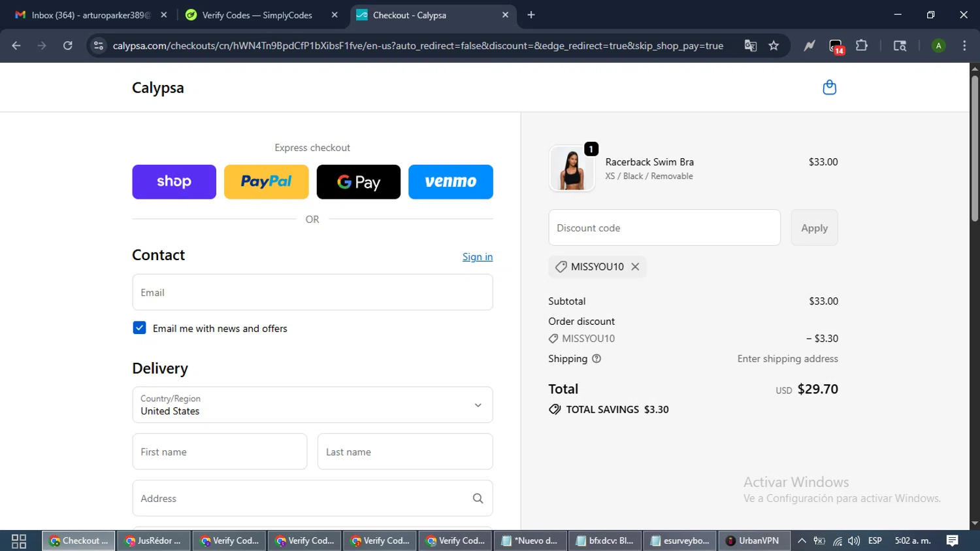Open Chrome three-dot menu
Viewport: 980px width, 551px height.
pyautogui.click(x=964, y=46)
